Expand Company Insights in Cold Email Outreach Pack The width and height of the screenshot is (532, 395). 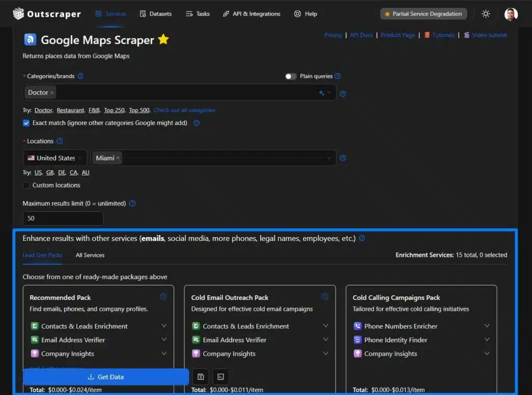(325, 353)
